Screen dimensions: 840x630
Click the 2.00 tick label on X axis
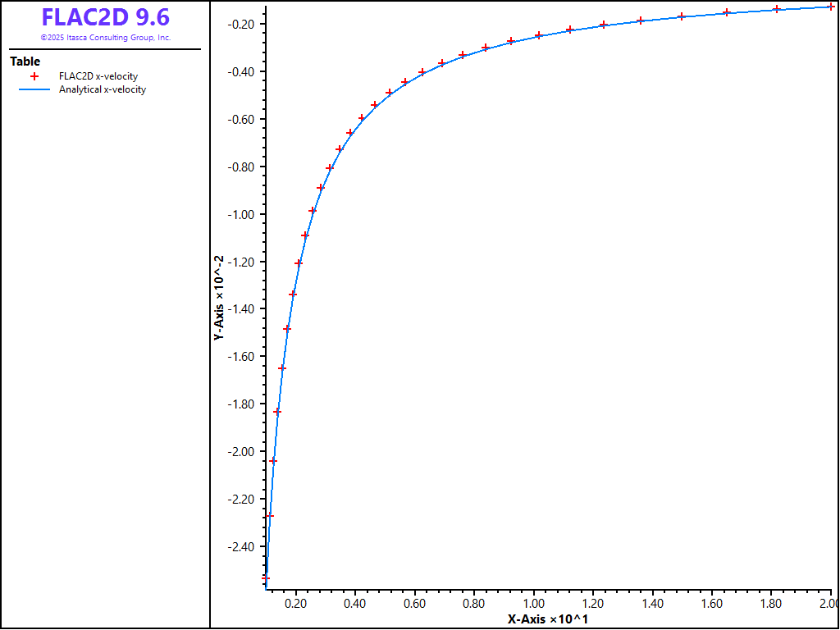pyautogui.click(x=827, y=604)
